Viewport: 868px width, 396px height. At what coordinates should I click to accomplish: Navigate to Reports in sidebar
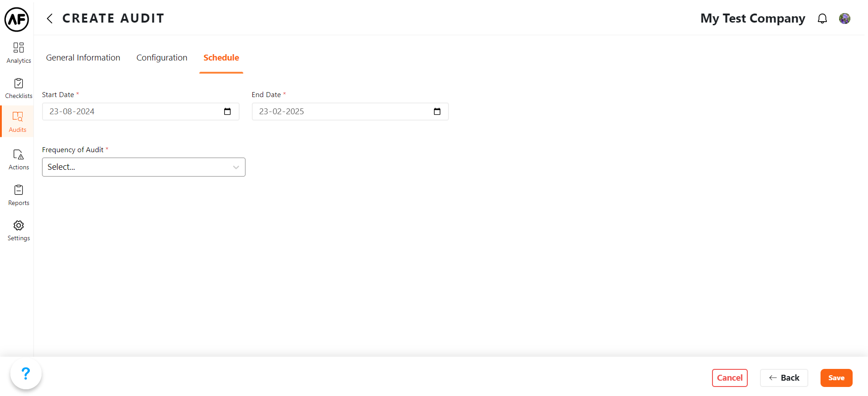coord(19,196)
